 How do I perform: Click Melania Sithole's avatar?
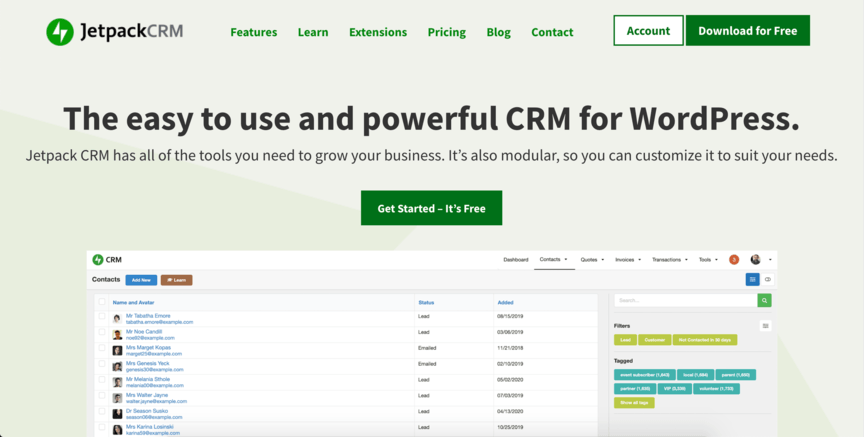(x=117, y=382)
